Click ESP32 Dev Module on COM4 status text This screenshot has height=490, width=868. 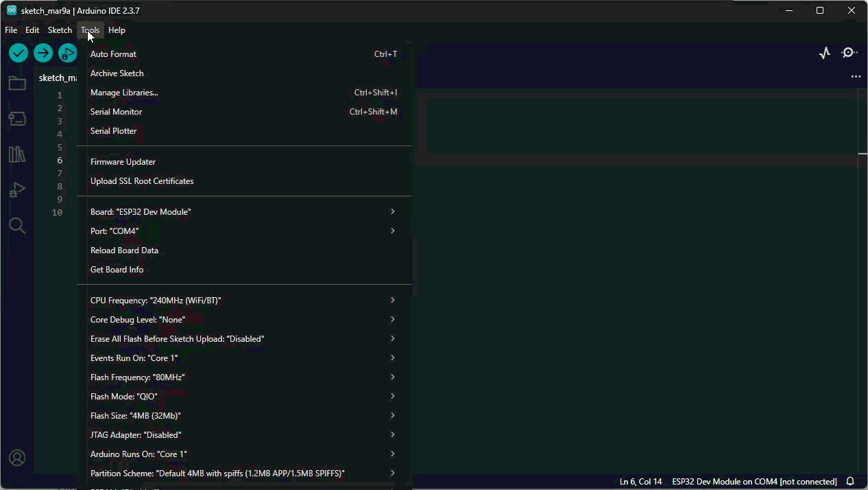click(754, 482)
